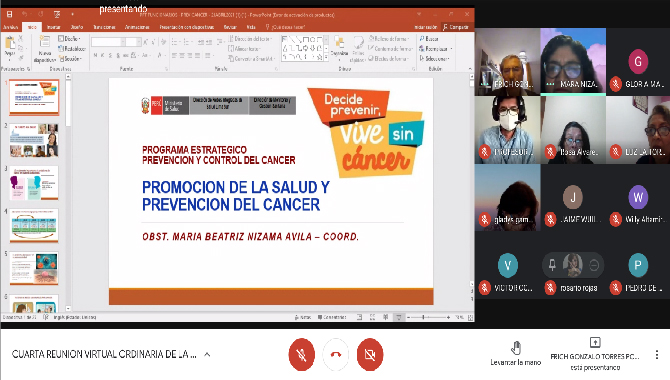This screenshot has width=670, height=380.
Task: Switch to the Insertar ribbon tab
Action: click(x=54, y=27)
